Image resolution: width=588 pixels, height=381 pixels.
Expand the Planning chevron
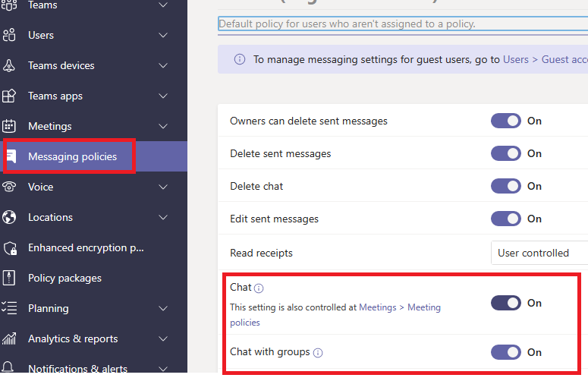(163, 308)
